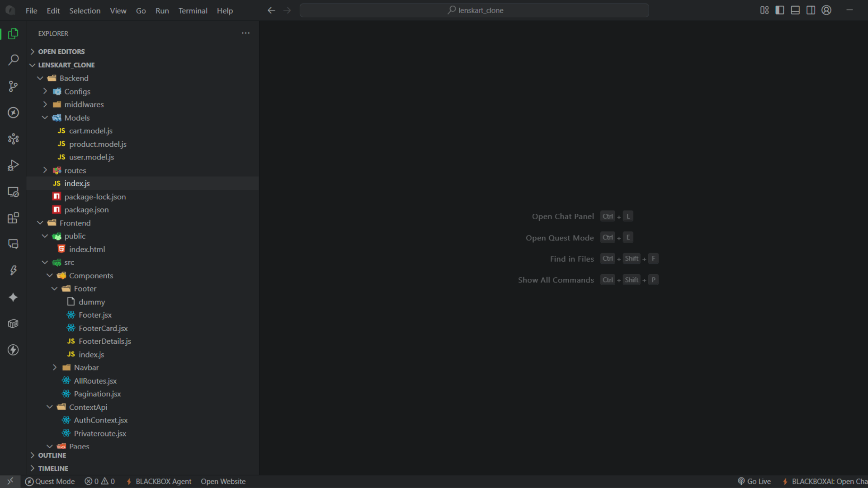Open user.model.js file
The image size is (868, 488).
[91, 157]
